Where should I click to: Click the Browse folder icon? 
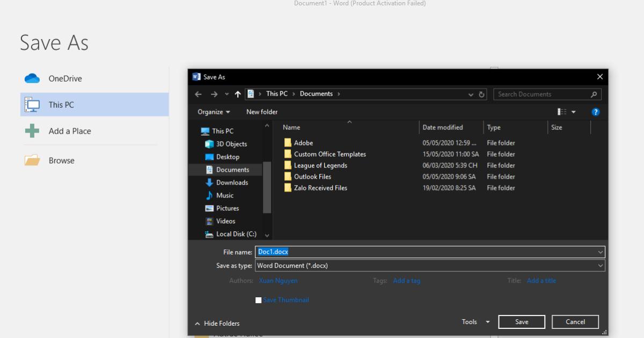tap(32, 160)
